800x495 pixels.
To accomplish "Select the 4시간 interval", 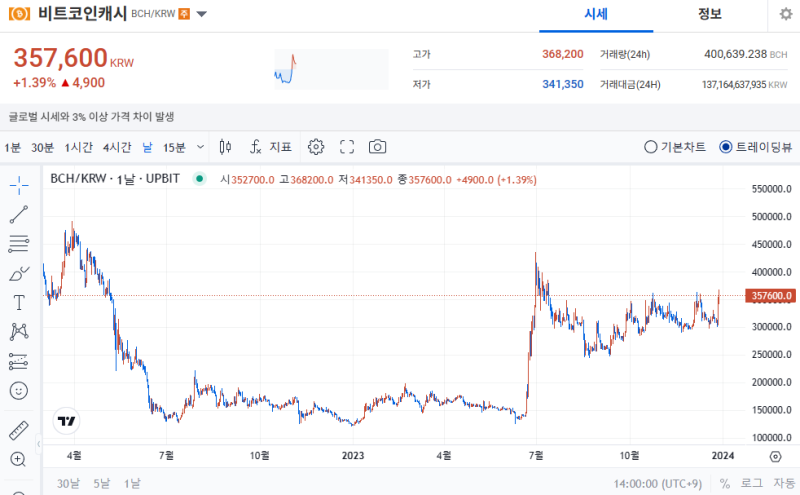I will (x=117, y=147).
